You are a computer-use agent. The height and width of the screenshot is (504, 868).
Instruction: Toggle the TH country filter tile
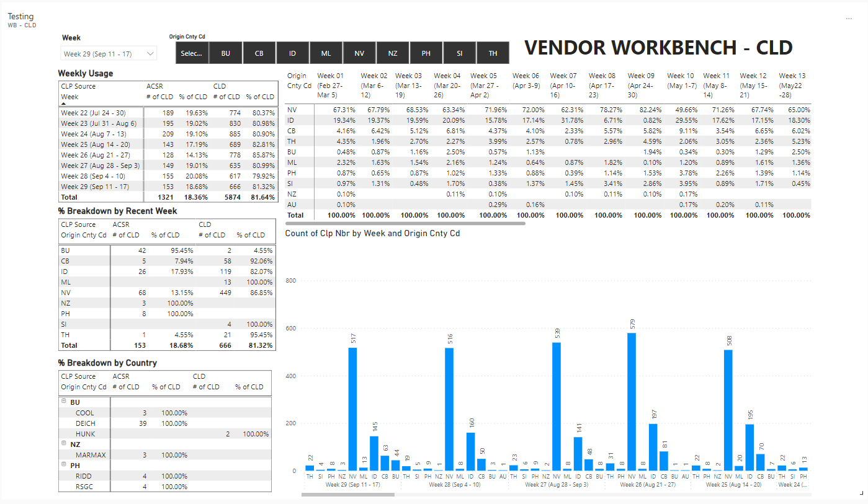pyautogui.click(x=493, y=52)
